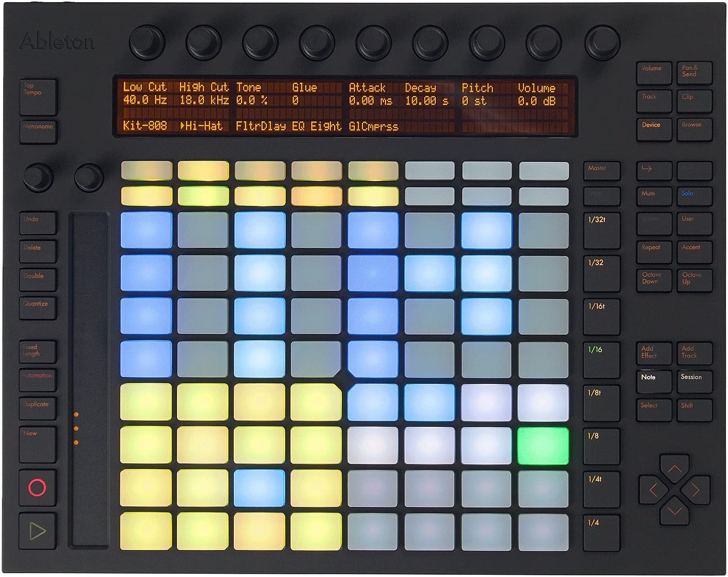The image size is (728, 577).
Task: Toggle the Metronome button
Action: pyautogui.click(x=38, y=132)
